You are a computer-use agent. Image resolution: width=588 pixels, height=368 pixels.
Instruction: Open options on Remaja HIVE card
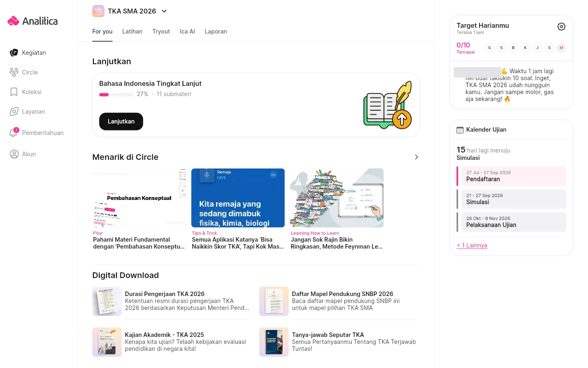pyautogui.click(x=273, y=175)
